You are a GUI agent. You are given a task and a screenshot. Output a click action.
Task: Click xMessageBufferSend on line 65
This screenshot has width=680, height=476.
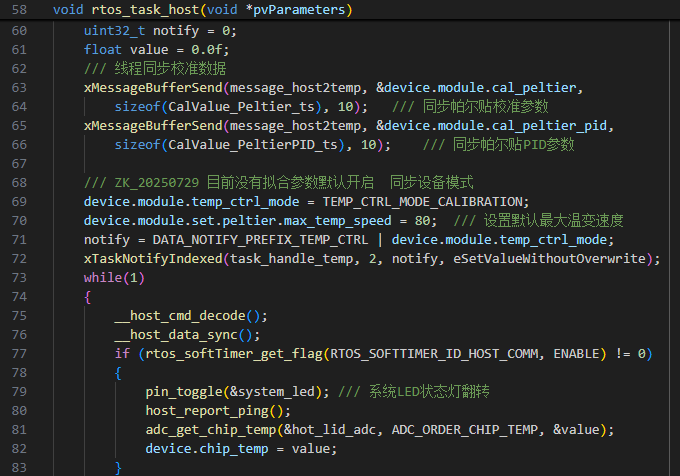[x=153, y=126]
